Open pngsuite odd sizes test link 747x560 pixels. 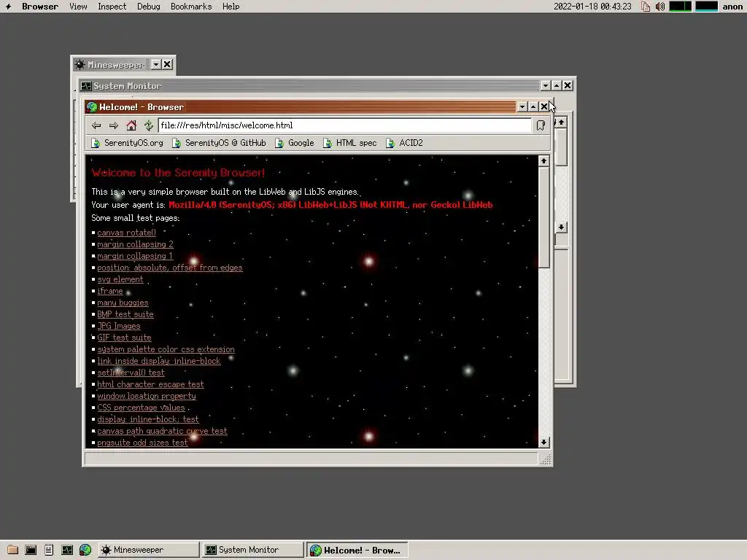point(142,443)
